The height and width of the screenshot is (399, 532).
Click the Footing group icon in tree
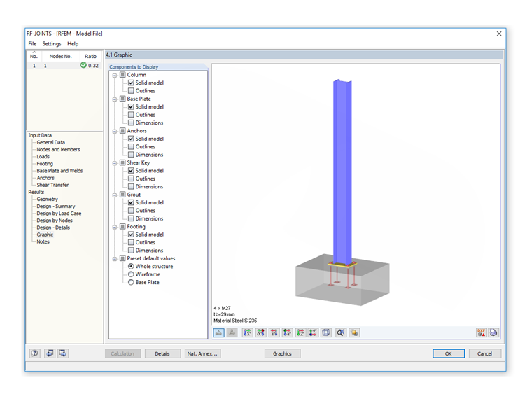pyautogui.click(x=122, y=226)
